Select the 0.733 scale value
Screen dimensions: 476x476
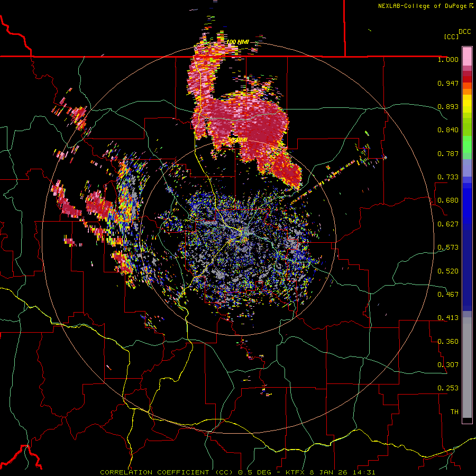coord(448,177)
